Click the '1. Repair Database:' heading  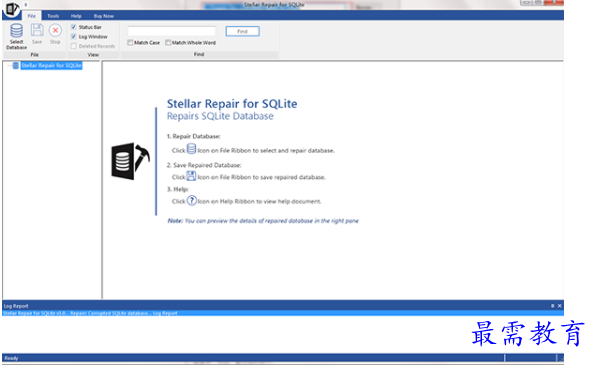click(x=193, y=136)
